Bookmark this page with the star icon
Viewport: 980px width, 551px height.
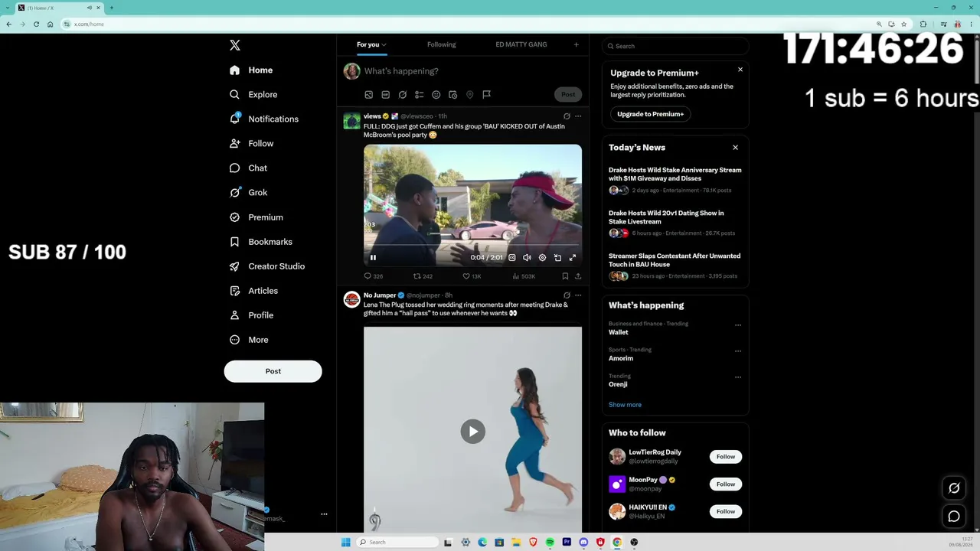pos(903,24)
